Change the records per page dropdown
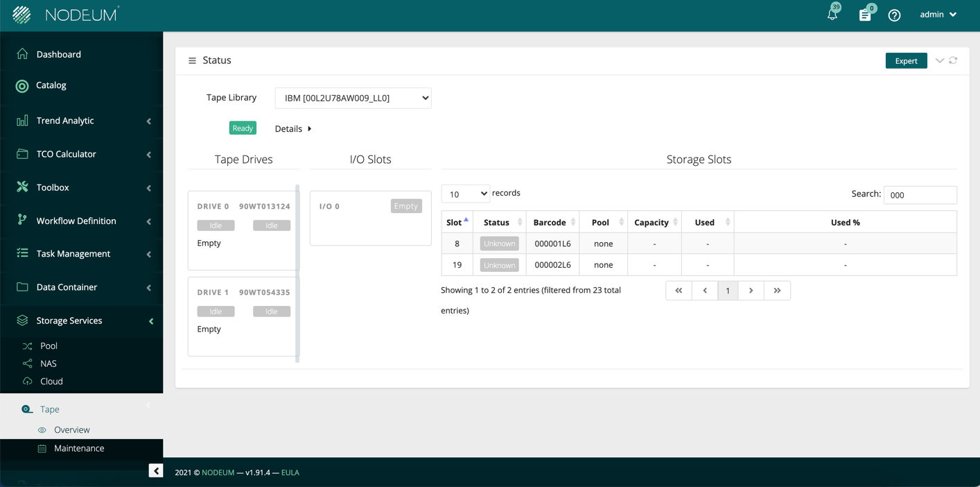Image resolution: width=980 pixels, height=487 pixels. 465,194
